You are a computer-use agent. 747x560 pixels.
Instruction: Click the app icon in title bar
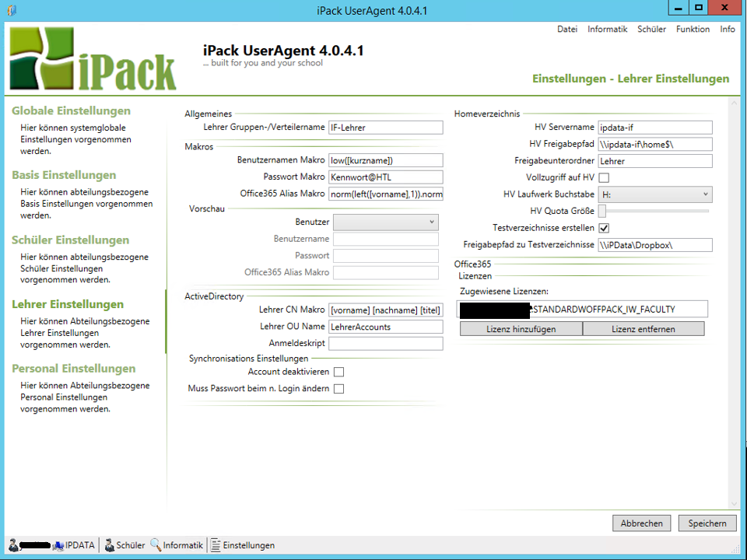[10, 10]
